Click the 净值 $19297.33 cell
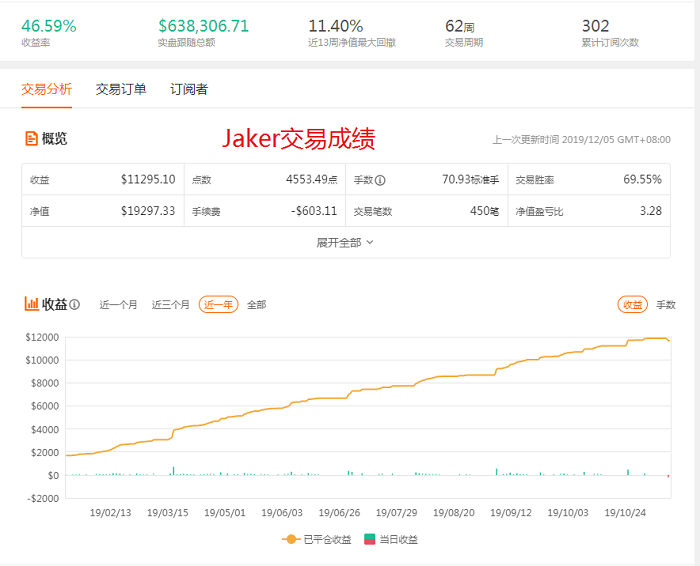This screenshot has width=700, height=566. click(x=103, y=211)
